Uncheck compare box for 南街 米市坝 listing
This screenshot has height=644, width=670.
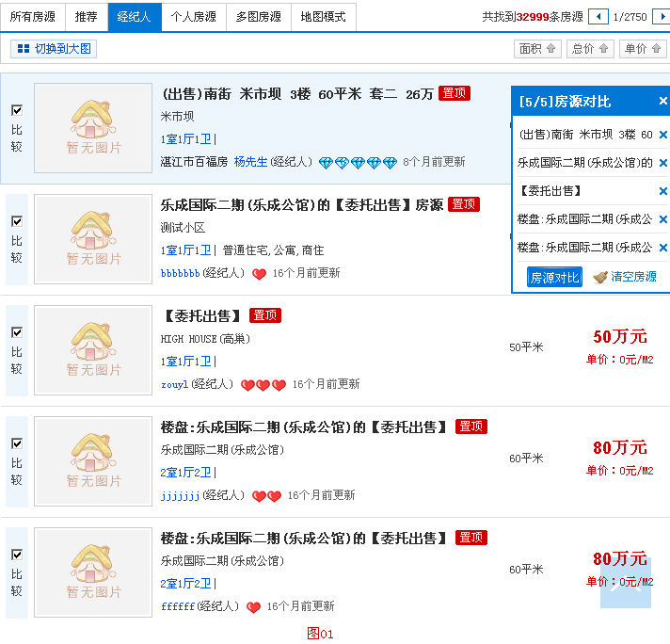point(17,110)
